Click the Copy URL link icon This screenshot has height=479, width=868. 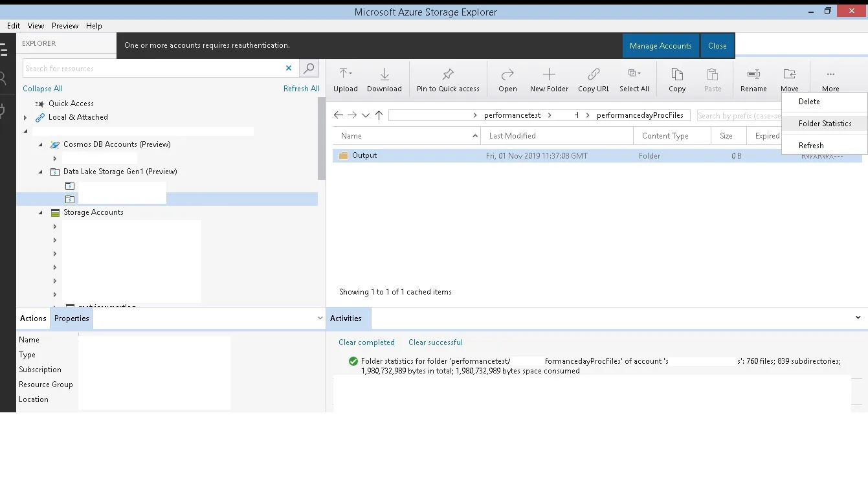(594, 74)
